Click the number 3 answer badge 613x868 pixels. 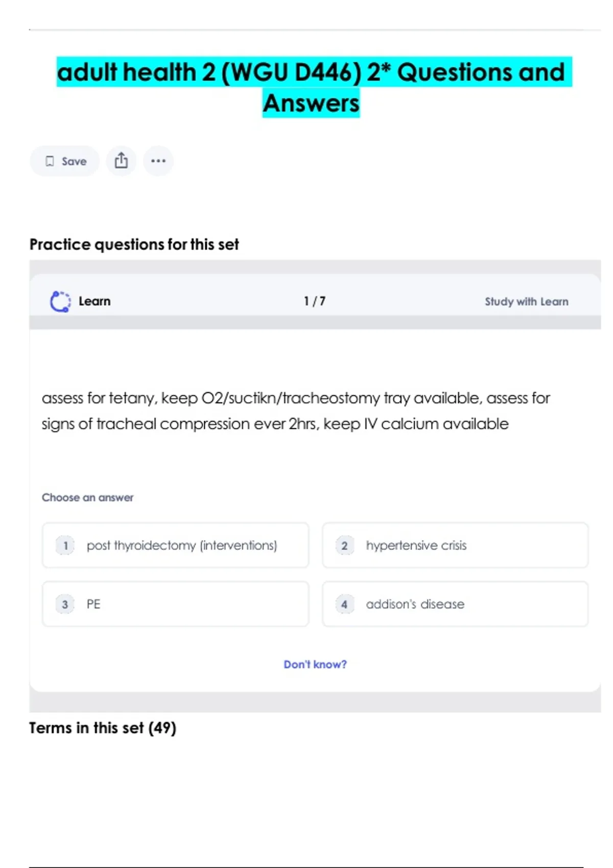coord(65,604)
